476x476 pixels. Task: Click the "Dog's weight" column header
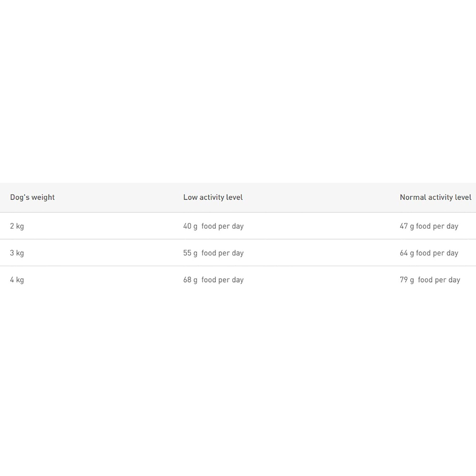click(32, 197)
